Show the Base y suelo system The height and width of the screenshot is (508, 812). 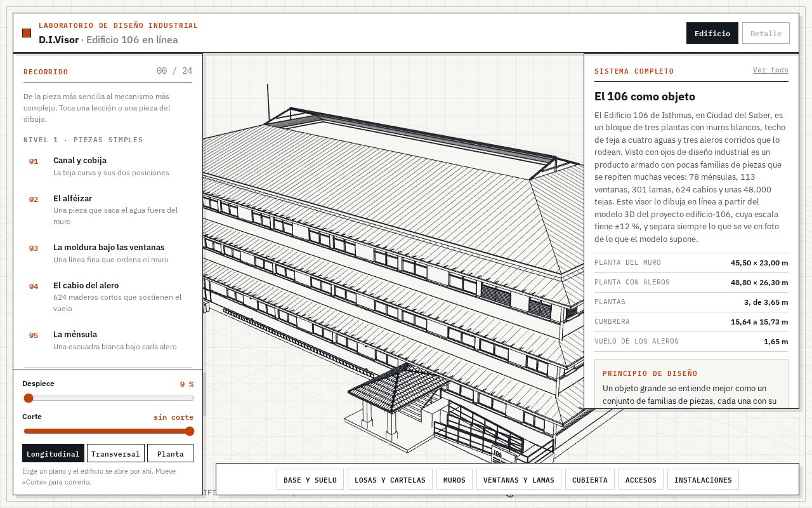(x=310, y=479)
